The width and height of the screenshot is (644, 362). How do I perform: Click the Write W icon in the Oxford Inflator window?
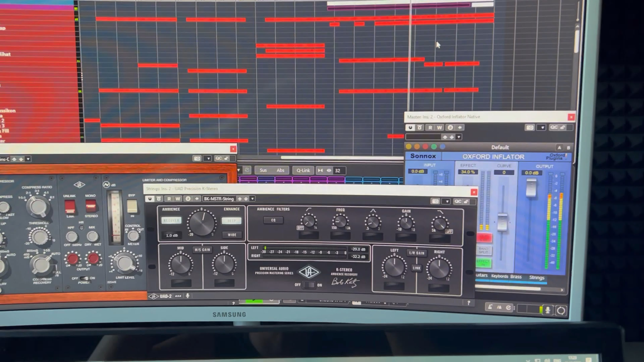click(x=439, y=127)
